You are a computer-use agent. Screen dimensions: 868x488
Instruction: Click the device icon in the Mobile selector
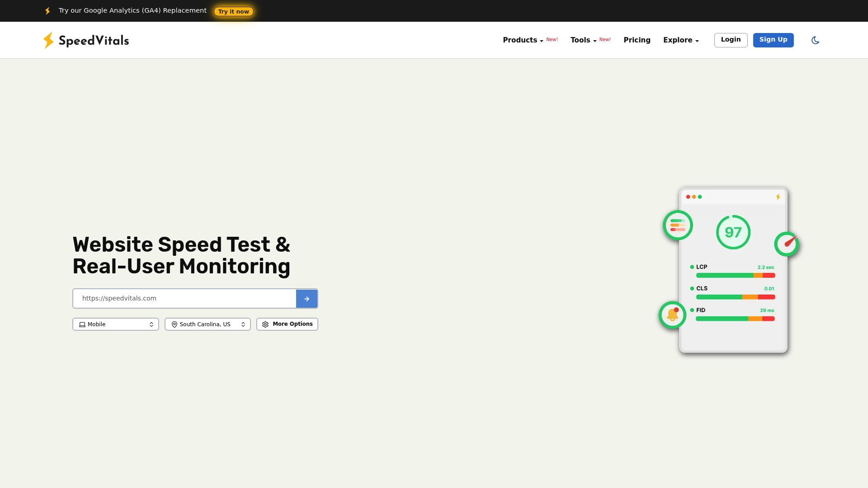click(x=82, y=324)
